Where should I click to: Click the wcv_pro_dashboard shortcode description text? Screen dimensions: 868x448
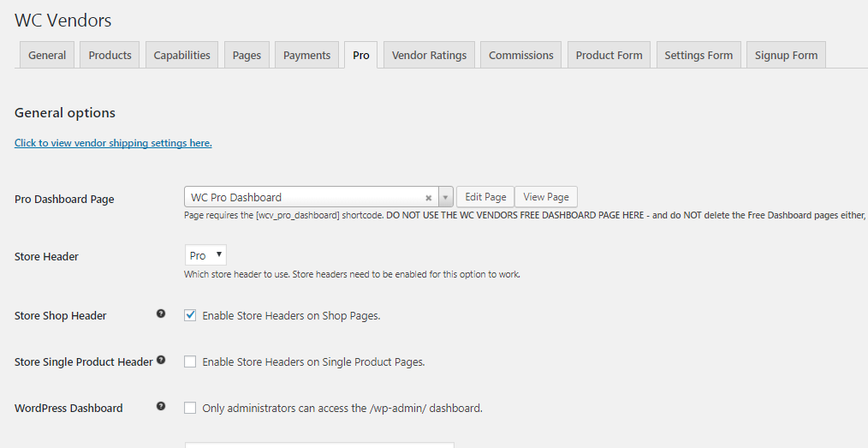pyautogui.click(x=526, y=215)
